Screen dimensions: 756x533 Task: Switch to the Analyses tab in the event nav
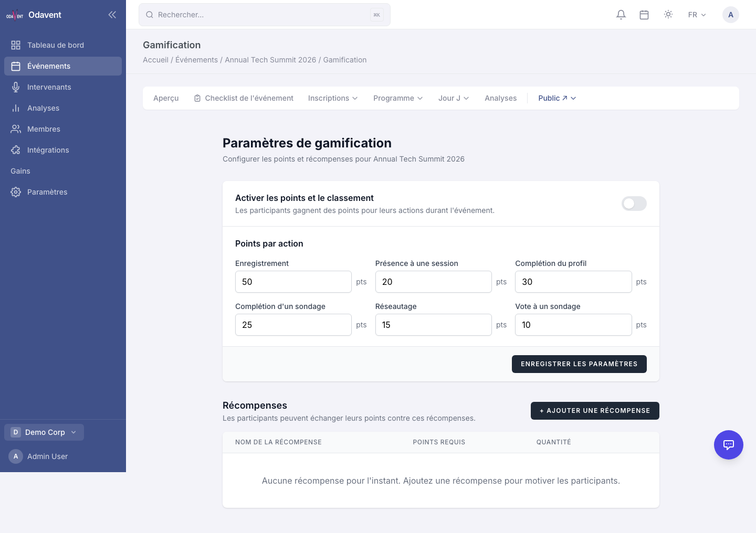[501, 98]
